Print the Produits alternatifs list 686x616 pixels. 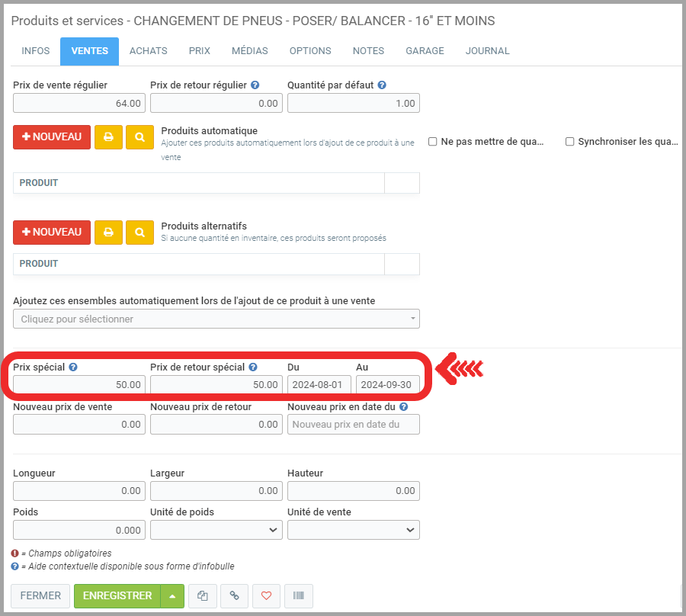coord(108,233)
